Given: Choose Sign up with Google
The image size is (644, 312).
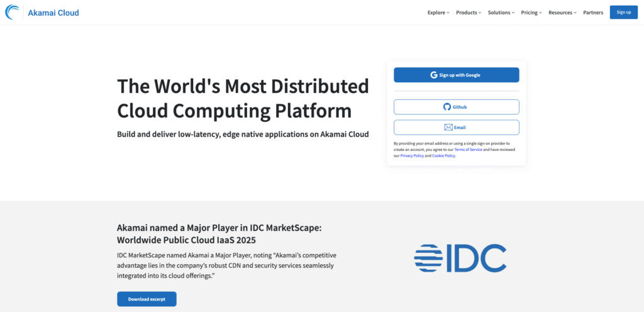Looking at the screenshot, I should click(457, 75).
